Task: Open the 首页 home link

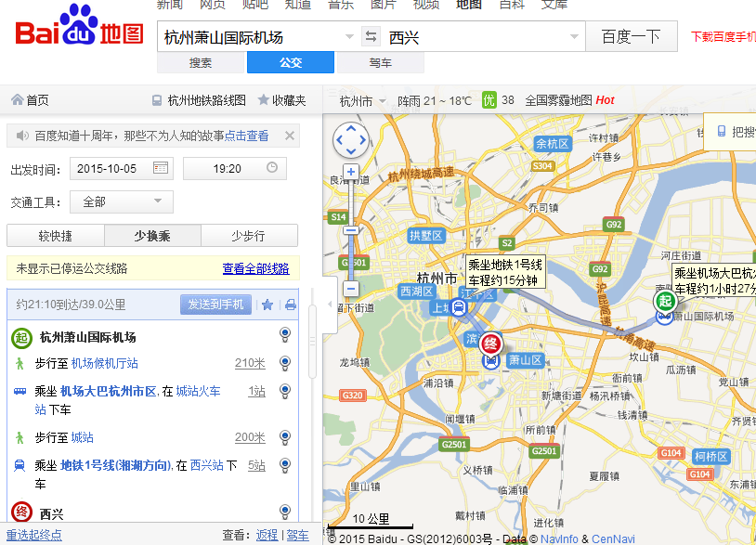Action: pos(37,100)
